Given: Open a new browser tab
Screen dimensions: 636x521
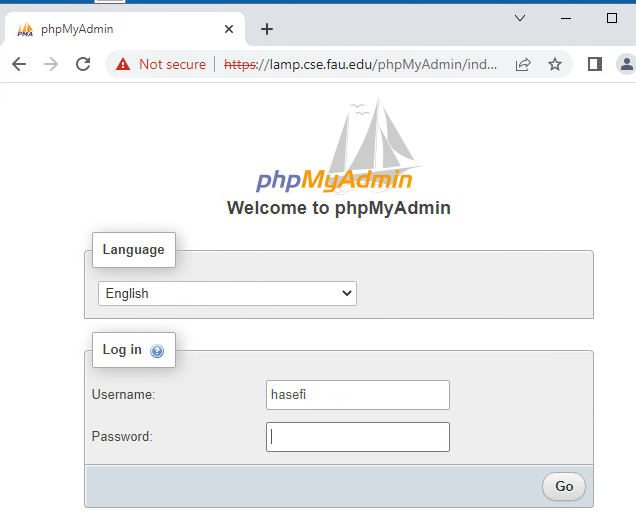Looking at the screenshot, I should point(266,29).
